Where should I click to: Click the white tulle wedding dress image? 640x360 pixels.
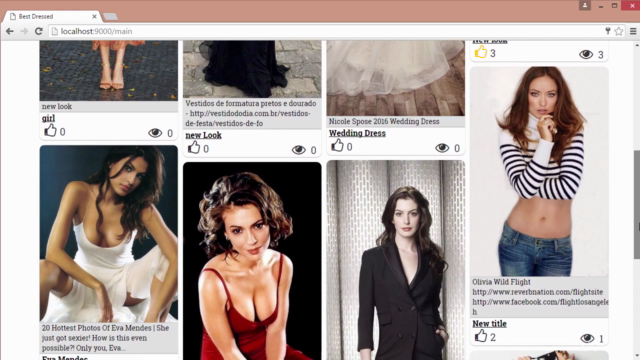[396, 78]
